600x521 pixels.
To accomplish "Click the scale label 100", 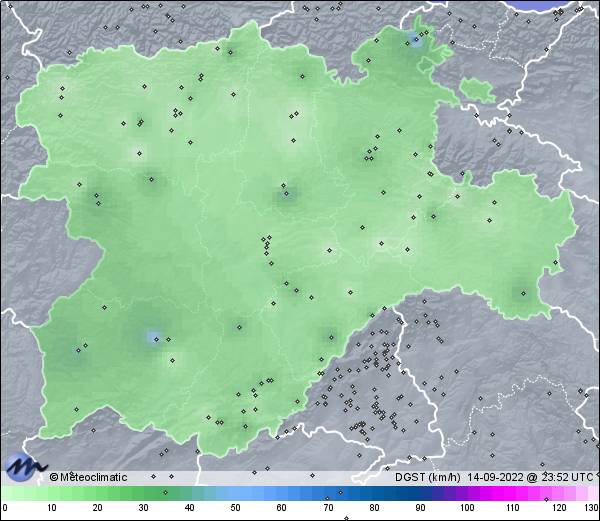I will 467,508.
